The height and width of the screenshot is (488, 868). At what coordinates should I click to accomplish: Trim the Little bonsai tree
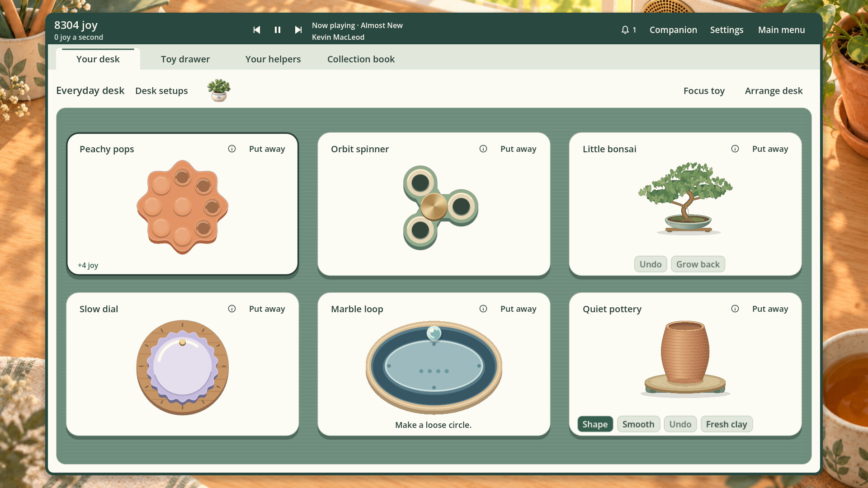pos(685,198)
